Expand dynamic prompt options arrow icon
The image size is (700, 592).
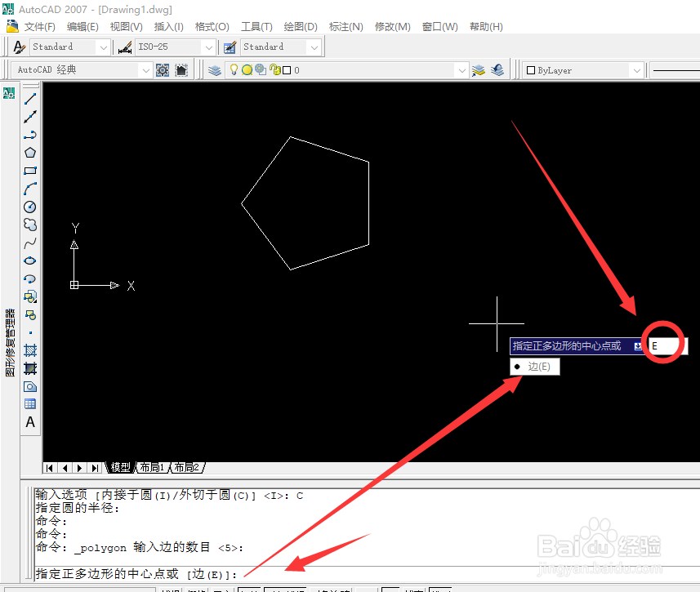[639, 346]
